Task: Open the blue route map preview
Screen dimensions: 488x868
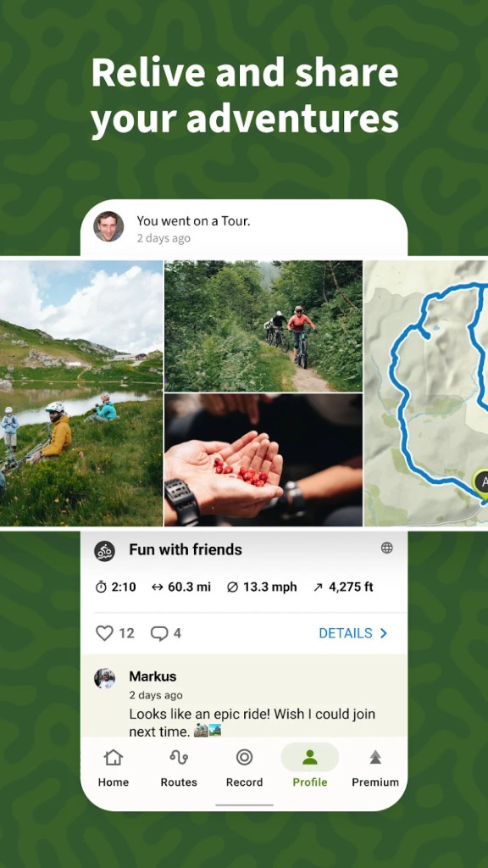Action: 426,393
